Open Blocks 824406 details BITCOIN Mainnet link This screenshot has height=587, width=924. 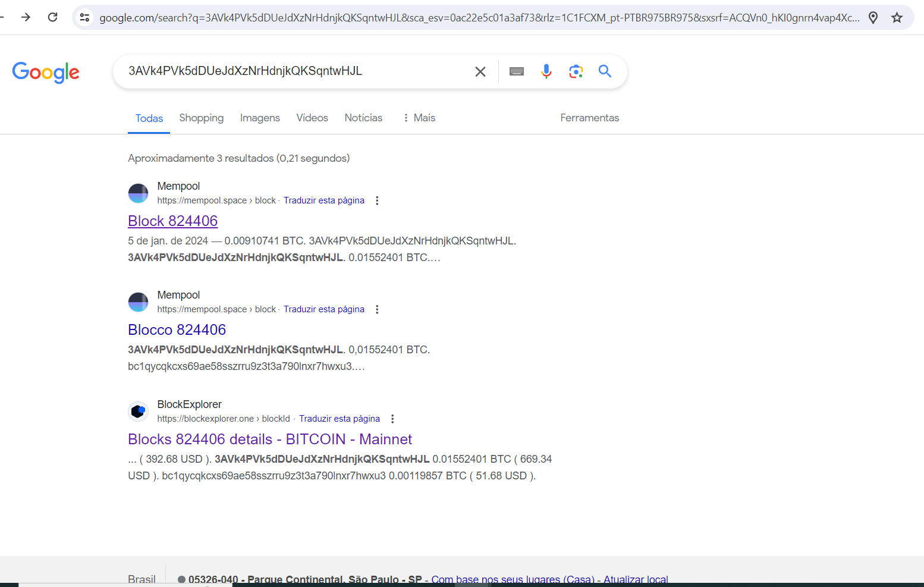tap(270, 439)
